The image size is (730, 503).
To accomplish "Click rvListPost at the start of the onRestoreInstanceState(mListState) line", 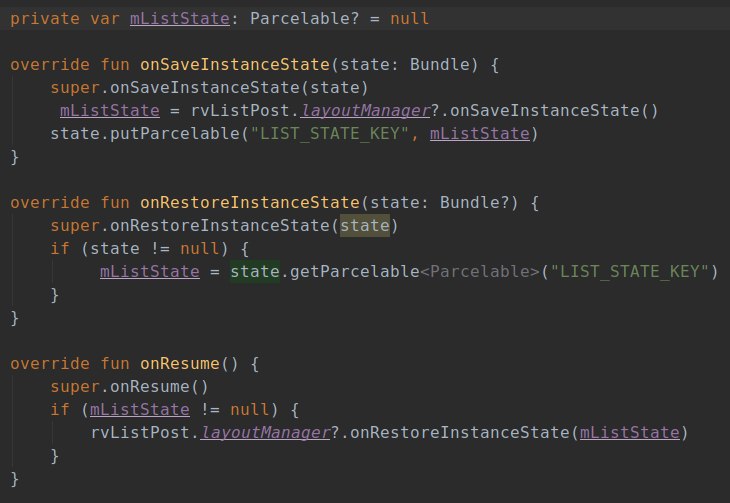I will (140, 433).
